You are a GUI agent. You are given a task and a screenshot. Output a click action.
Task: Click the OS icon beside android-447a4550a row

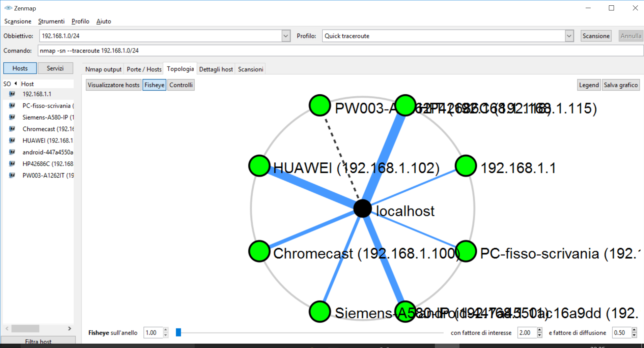(x=12, y=152)
